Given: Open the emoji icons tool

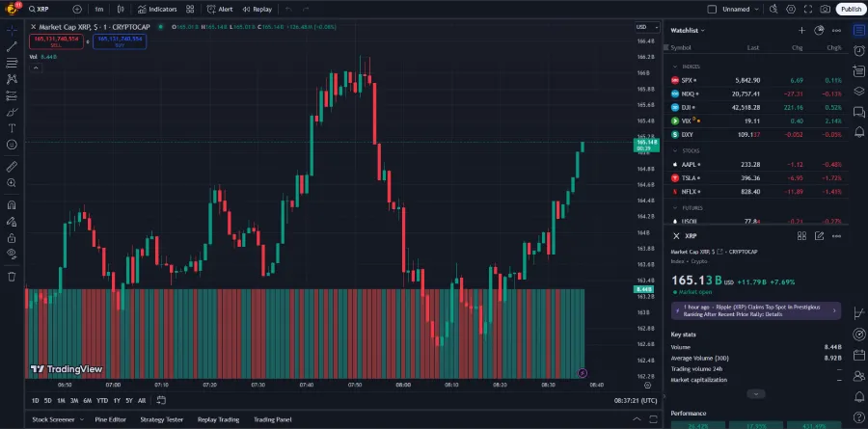Looking at the screenshot, I should tap(12, 145).
